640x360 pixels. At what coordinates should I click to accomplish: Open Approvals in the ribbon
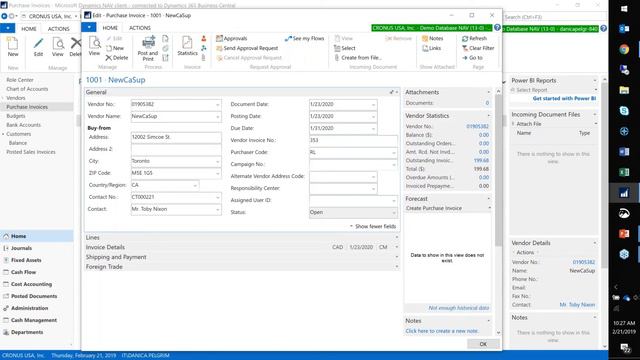click(x=231, y=38)
